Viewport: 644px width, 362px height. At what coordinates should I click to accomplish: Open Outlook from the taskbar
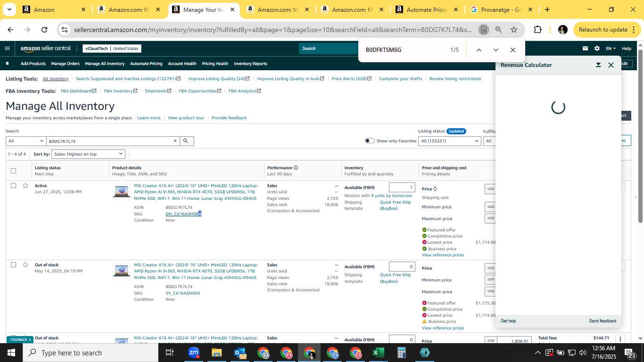240,353
